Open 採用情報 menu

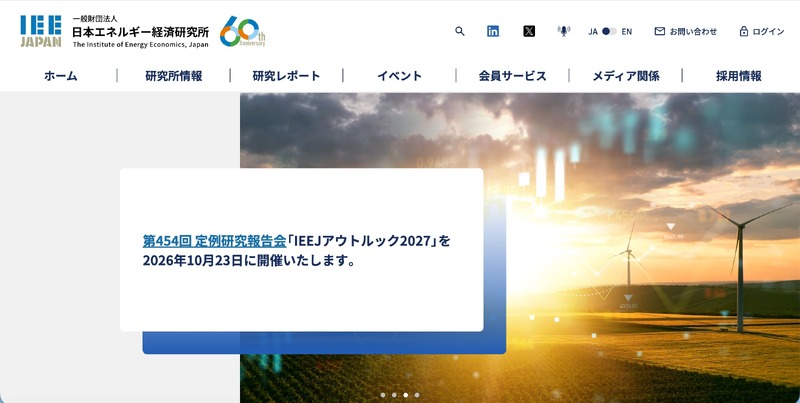tap(739, 76)
